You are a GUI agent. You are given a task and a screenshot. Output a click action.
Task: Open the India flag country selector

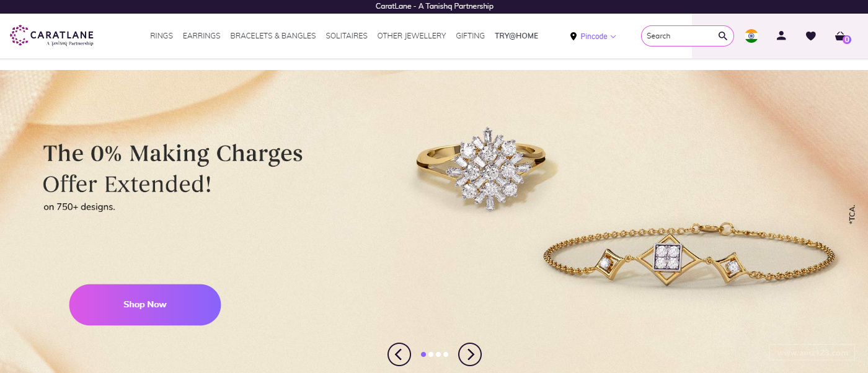(x=751, y=36)
